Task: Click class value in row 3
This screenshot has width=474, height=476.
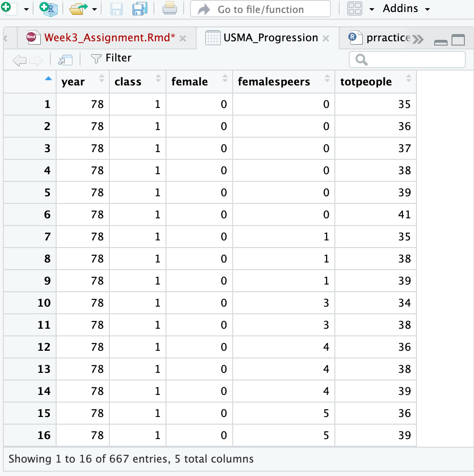Action: (157, 148)
